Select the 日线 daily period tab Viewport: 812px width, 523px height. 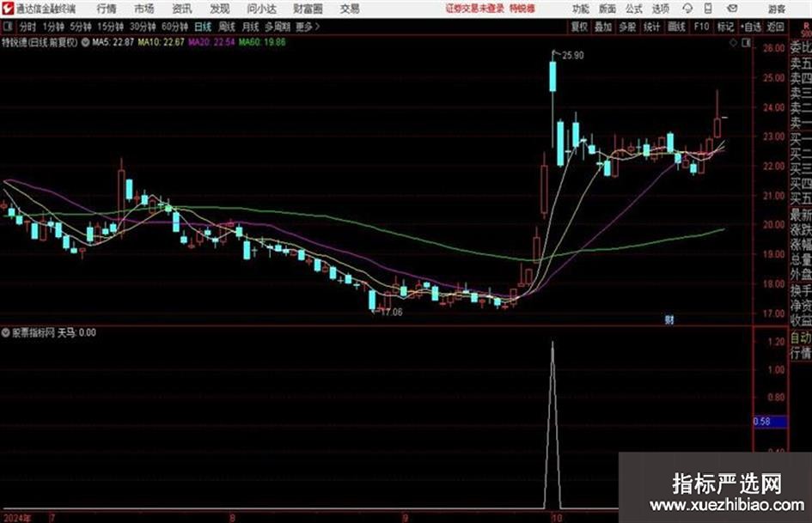click(x=203, y=27)
